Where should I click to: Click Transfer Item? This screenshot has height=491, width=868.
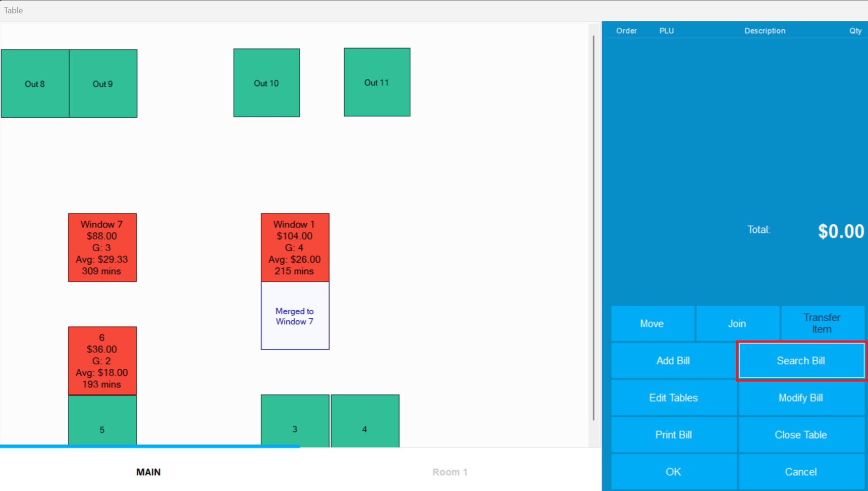click(822, 323)
